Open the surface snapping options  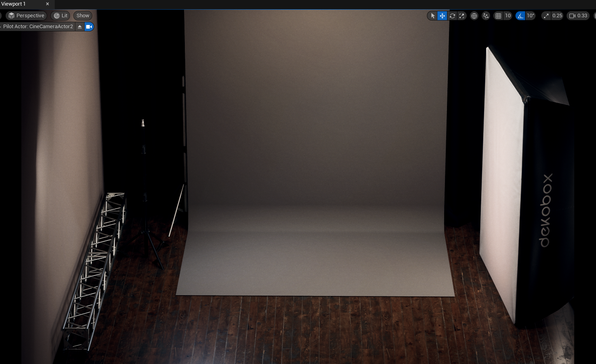point(486,16)
